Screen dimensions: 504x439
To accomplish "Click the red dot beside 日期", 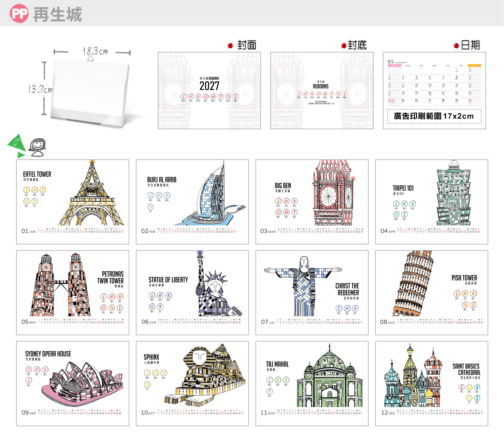I will click(x=457, y=46).
